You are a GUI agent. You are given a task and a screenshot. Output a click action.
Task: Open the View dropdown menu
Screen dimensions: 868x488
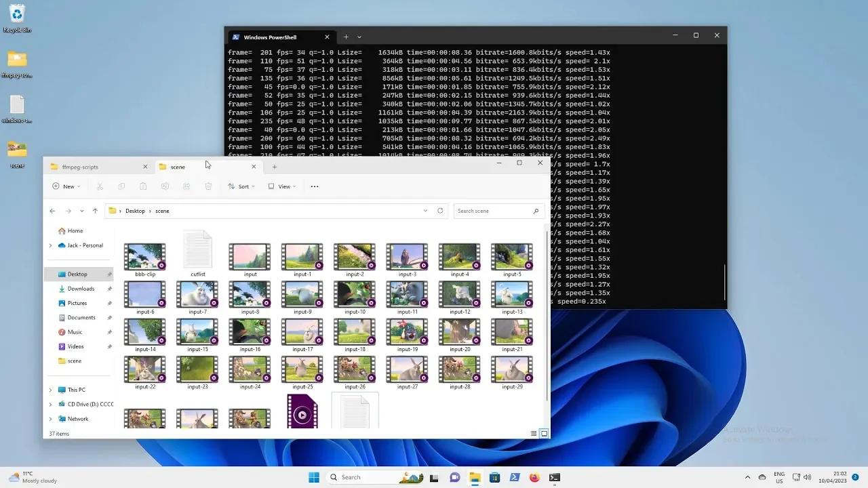click(281, 186)
